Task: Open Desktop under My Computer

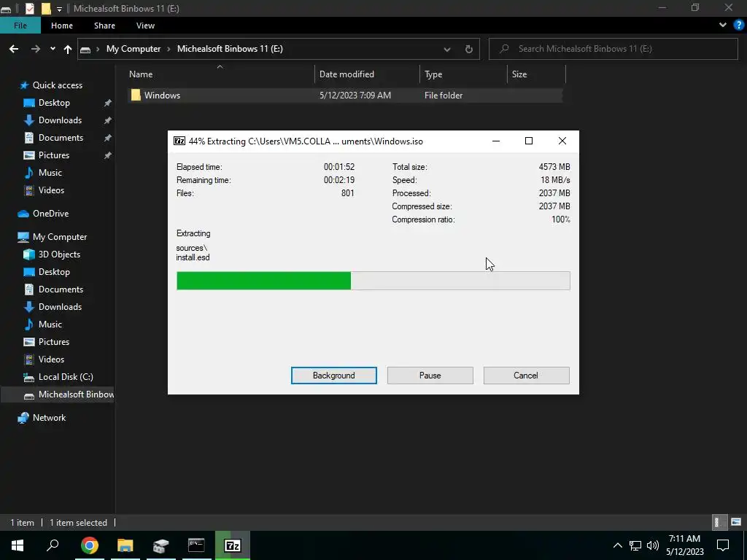Action: pyautogui.click(x=54, y=272)
